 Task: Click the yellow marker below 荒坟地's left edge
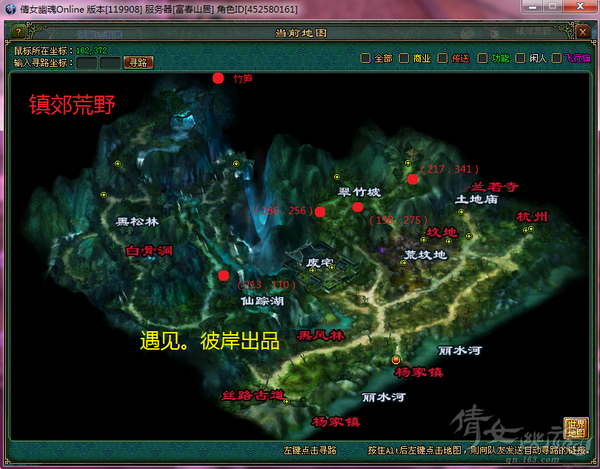click(x=403, y=263)
